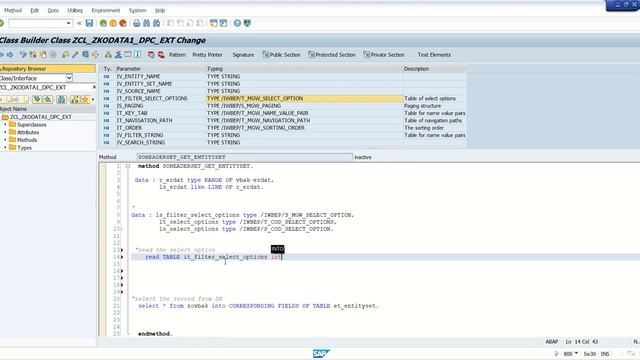
Task: Click the IV_ENTITY_NAME parameter cell
Action: click(160, 76)
